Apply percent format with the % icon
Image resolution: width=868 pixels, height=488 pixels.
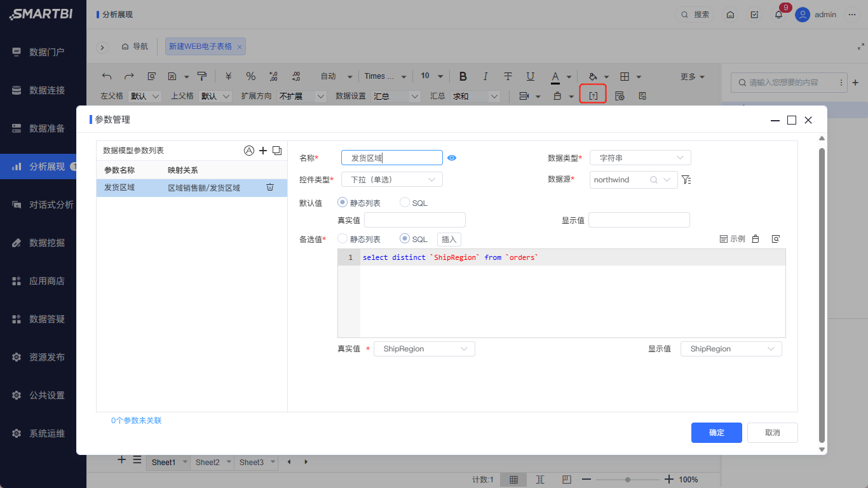pos(251,76)
